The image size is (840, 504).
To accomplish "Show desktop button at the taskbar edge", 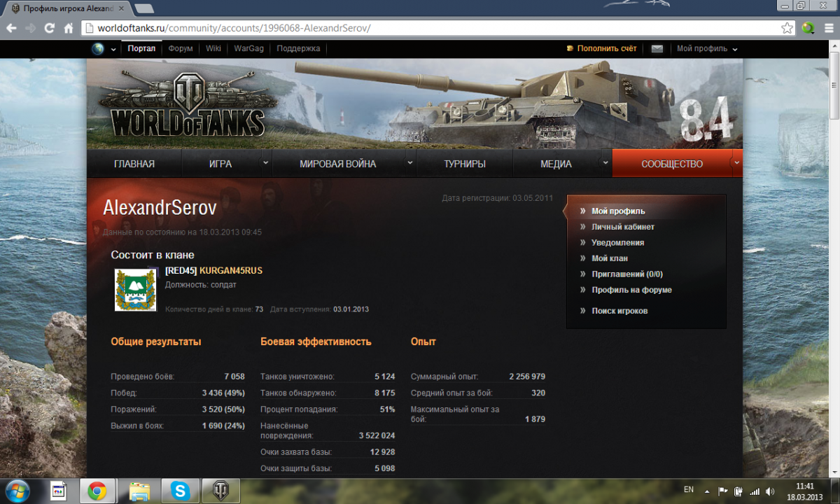I will (x=835, y=491).
